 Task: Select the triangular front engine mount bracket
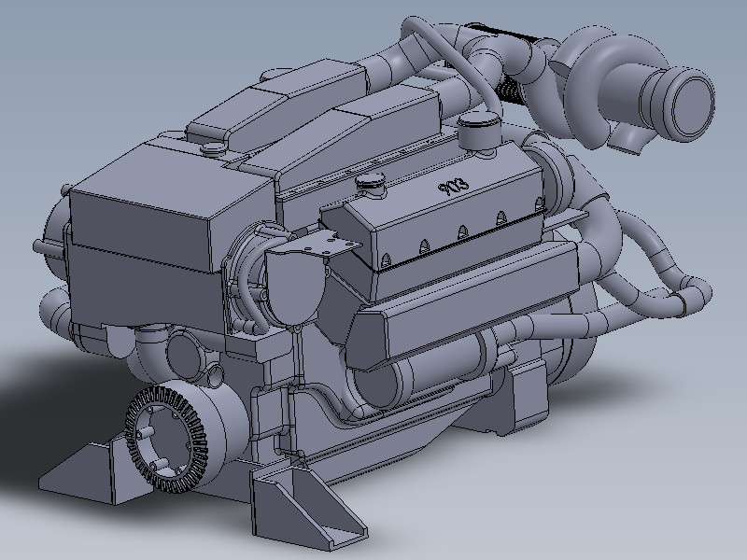tap(310, 505)
